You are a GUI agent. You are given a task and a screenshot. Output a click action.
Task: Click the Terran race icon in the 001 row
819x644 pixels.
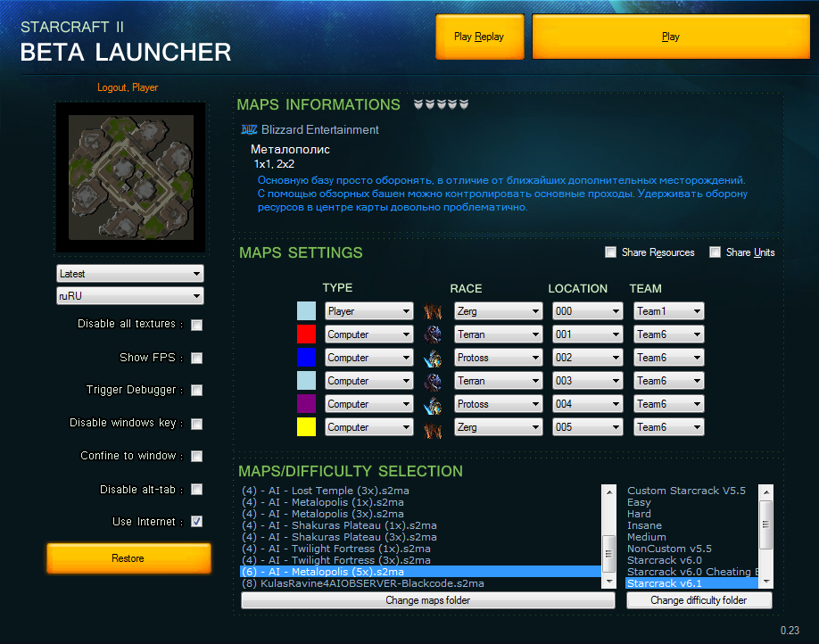coord(433,334)
